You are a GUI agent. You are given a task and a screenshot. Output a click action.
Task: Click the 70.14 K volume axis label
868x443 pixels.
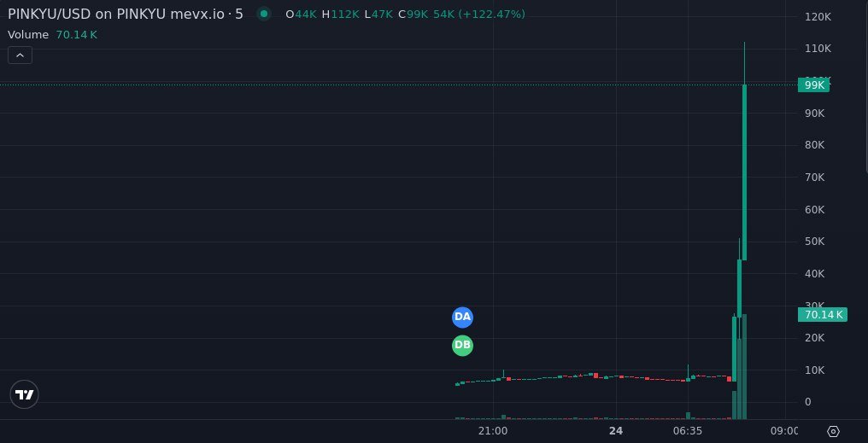pos(822,315)
